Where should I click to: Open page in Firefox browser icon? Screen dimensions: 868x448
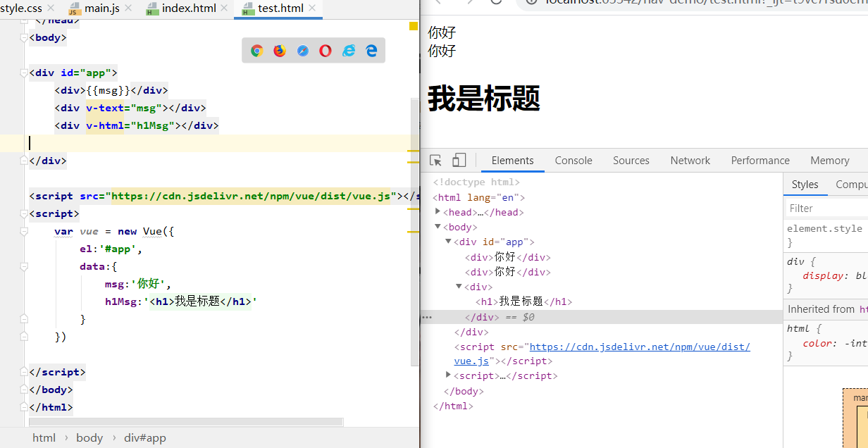(280, 51)
